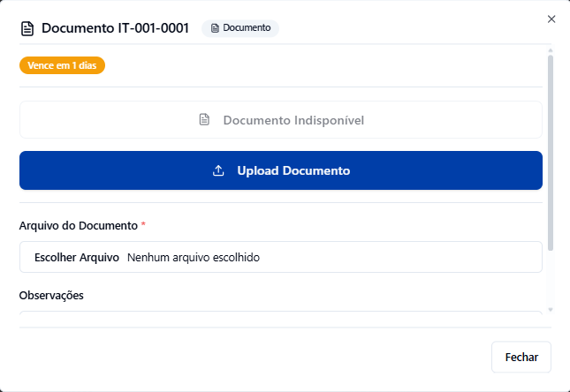This screenshot has height=392, width=570.
Task: Click the scrollbar down arrow
Action: pyautogui.click(x=551, y=310)
